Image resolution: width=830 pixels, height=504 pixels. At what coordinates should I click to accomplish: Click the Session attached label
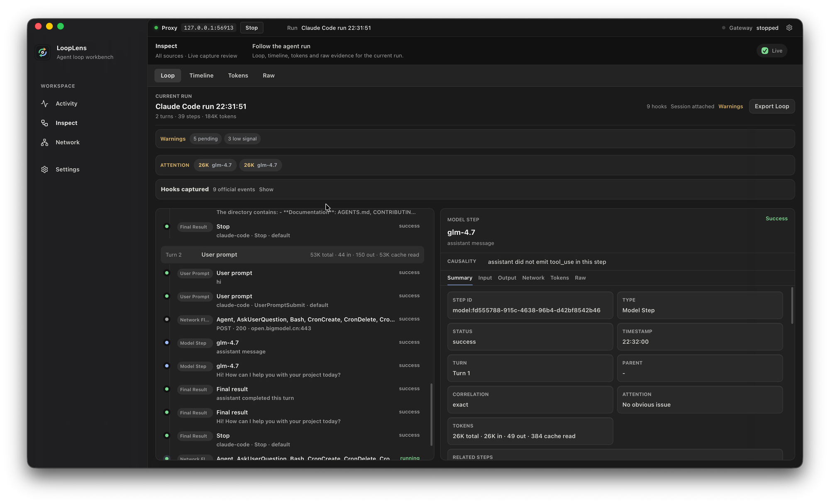[692, 107]
